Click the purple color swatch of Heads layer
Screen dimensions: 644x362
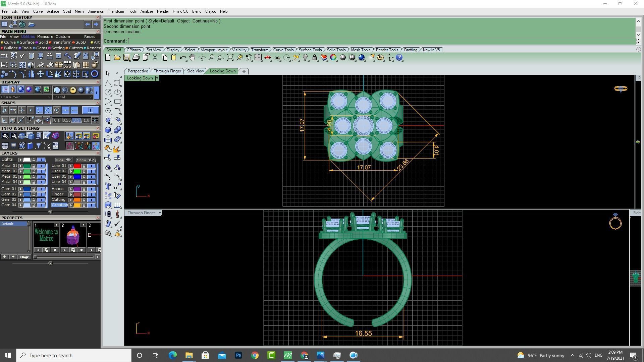(x=77, y=189)
